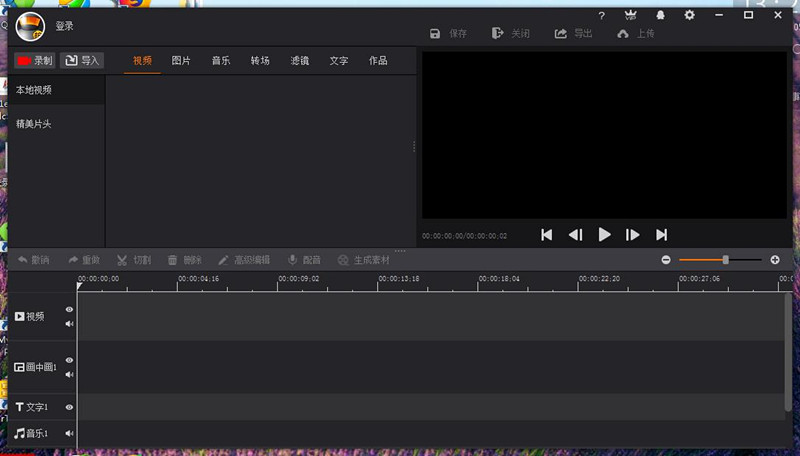Open the 登录 login link

[x=64, y=26]
